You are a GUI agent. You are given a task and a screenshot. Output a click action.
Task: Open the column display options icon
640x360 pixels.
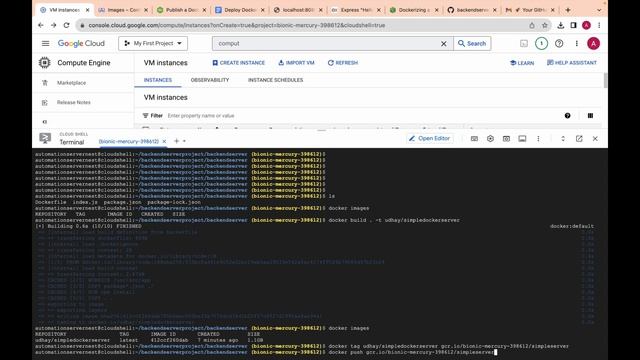point(590,116)
